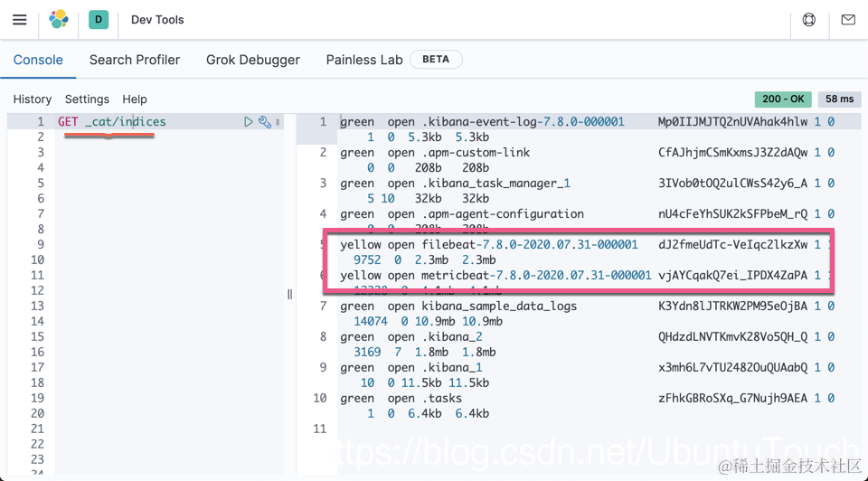Screen dimensions: 868x481
Task: Open the D space avatar
Action: (99, 19)
